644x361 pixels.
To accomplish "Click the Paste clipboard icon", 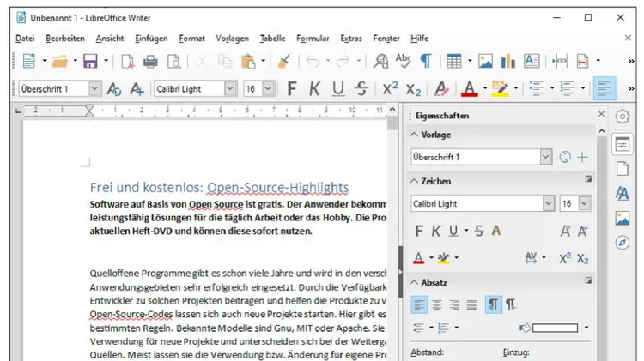I will tap(248, 62).
